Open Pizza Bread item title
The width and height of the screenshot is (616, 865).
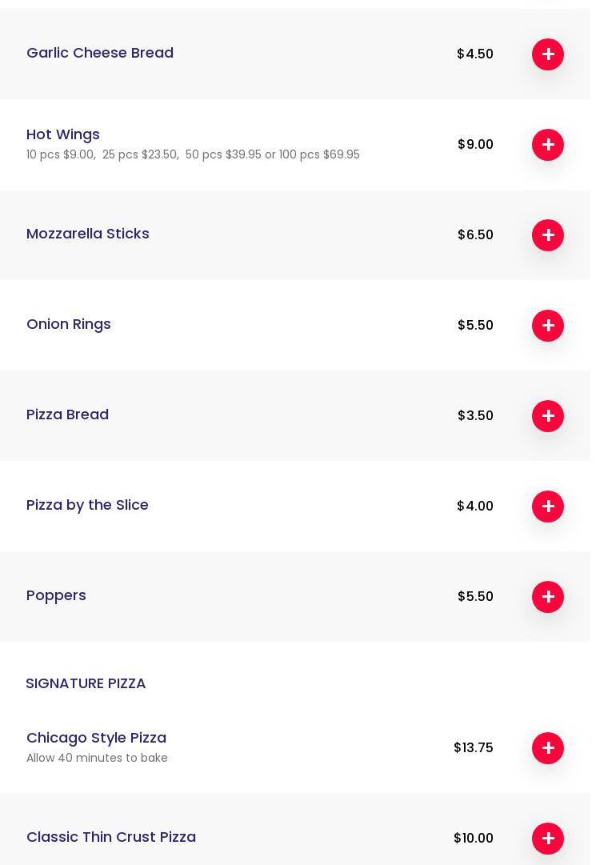(67, 414)
